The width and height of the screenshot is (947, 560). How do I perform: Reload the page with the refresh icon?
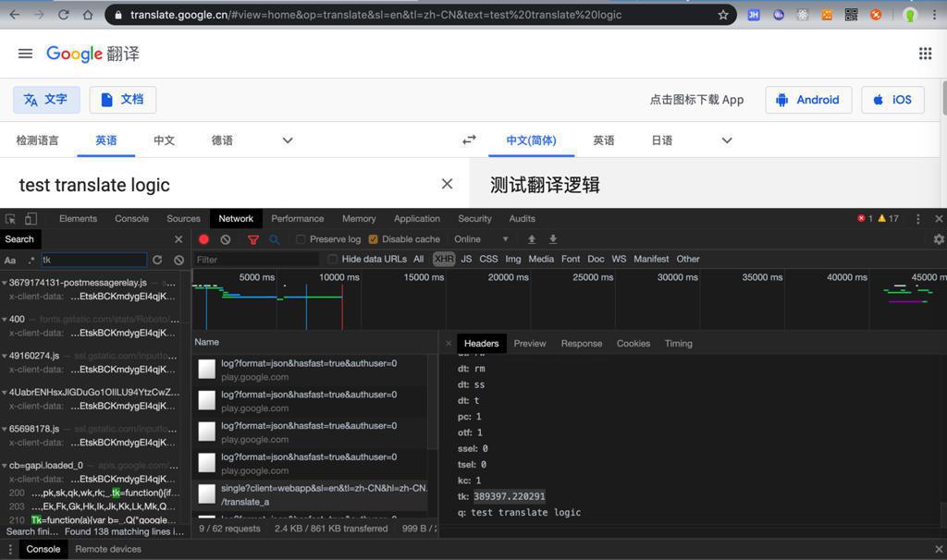point(64,15)
